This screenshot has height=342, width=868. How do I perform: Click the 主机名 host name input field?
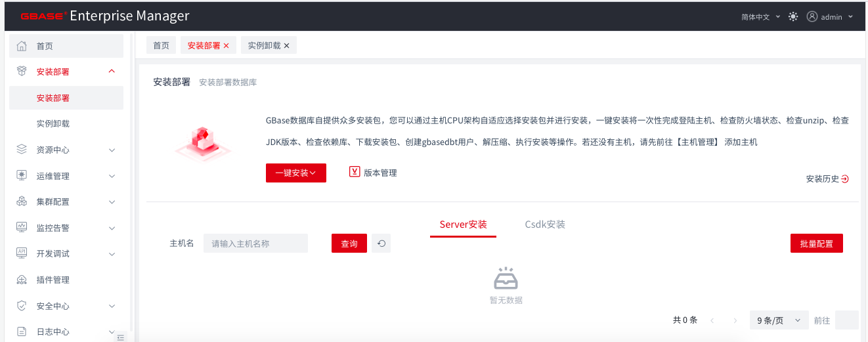point(255,244)
